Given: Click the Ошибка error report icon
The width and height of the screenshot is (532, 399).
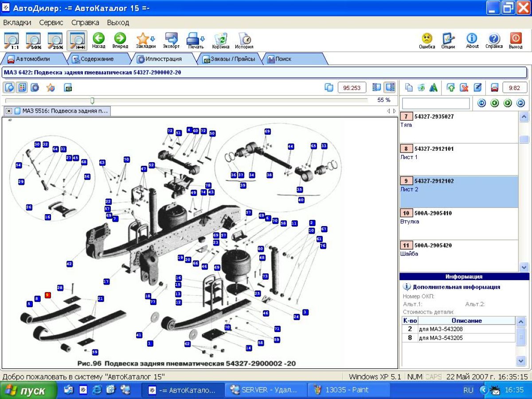Looking at the screenshot, I should pos(427,40).
